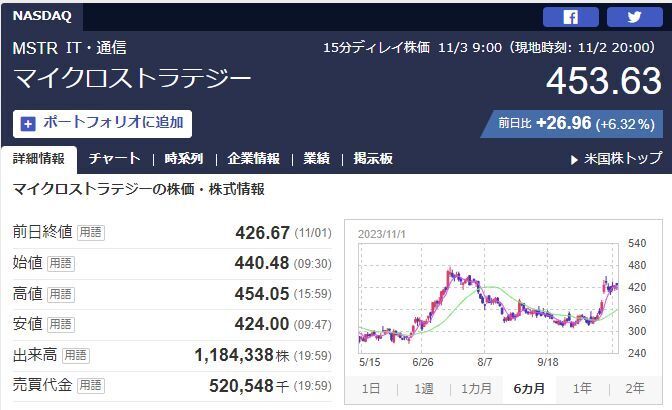Switch to the チャート tab
Image resolution: width=672 pixels, height=410 pixels.
[x=114, y=159]
